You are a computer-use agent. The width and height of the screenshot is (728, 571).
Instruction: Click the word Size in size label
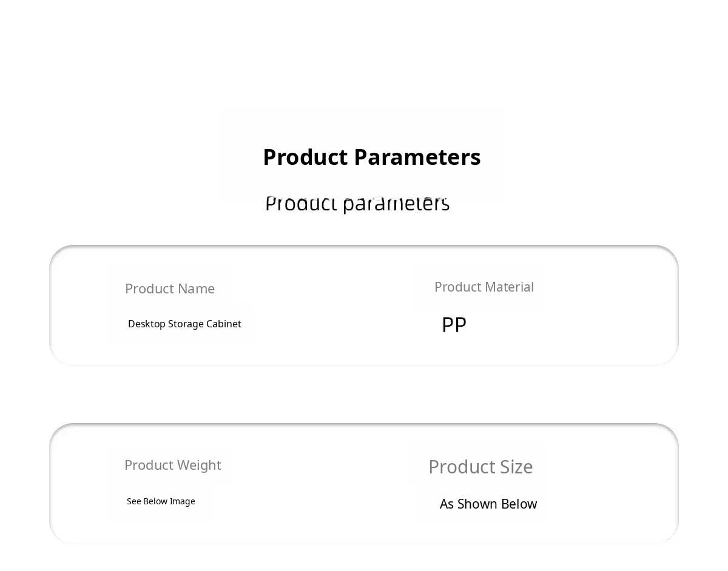pyautogui.click(x=516, y=467)
